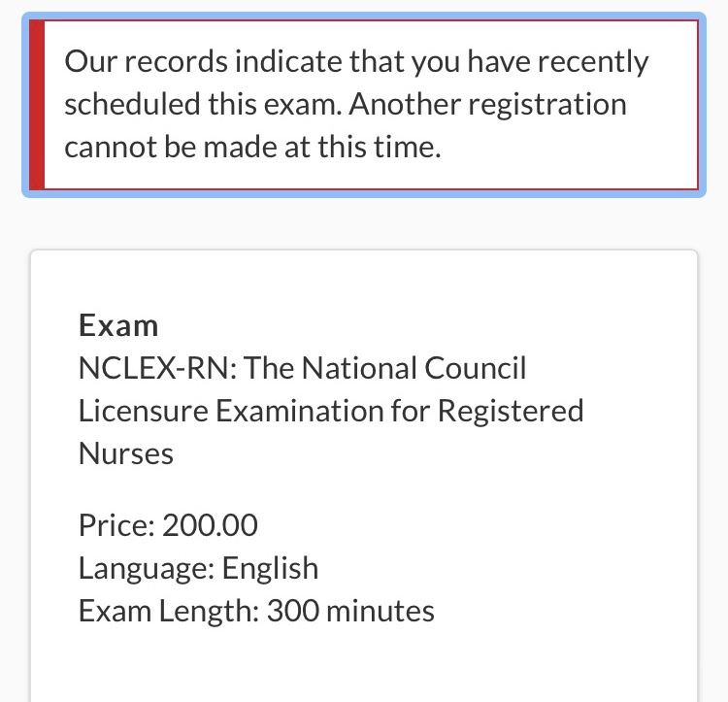Click the 'Price:' label
Viewport: 728px width, 702px height.
(116, 525)
